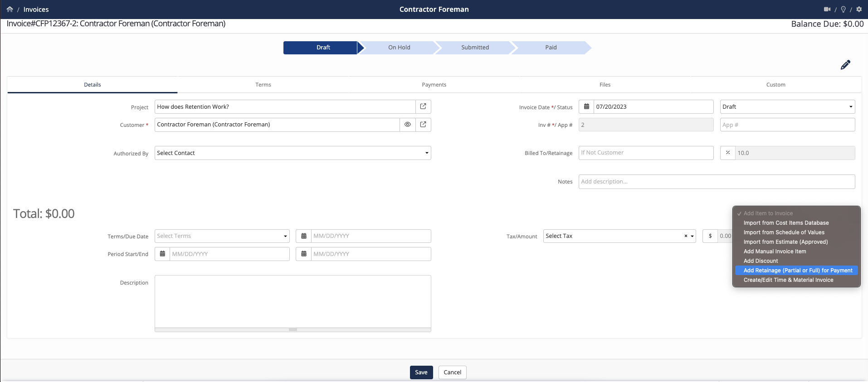Open the Invoices breadcrumb link
Image resolution: width=868 pixels, height=382 pixels.
36,10
